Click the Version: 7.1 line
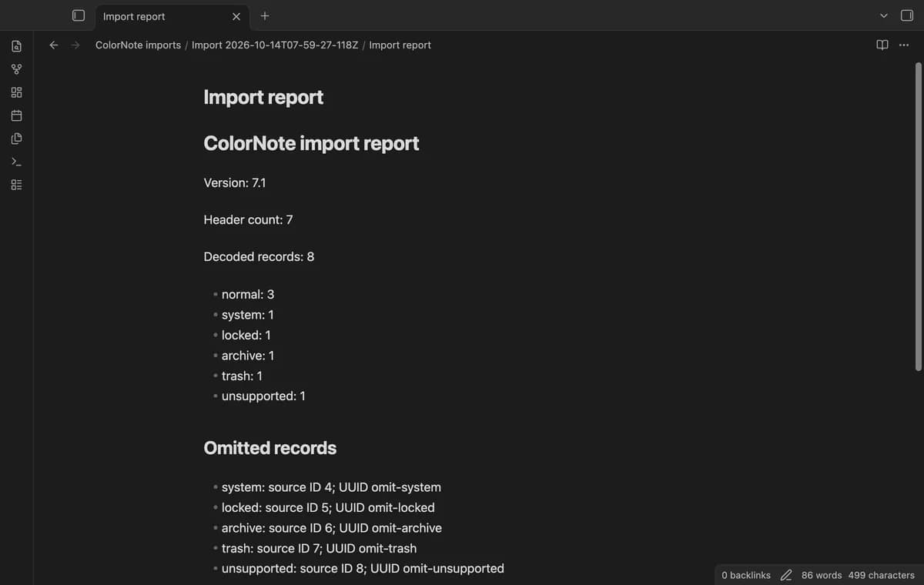The height and width of the screenshot is (585, 924). click(x=235, y=182)
